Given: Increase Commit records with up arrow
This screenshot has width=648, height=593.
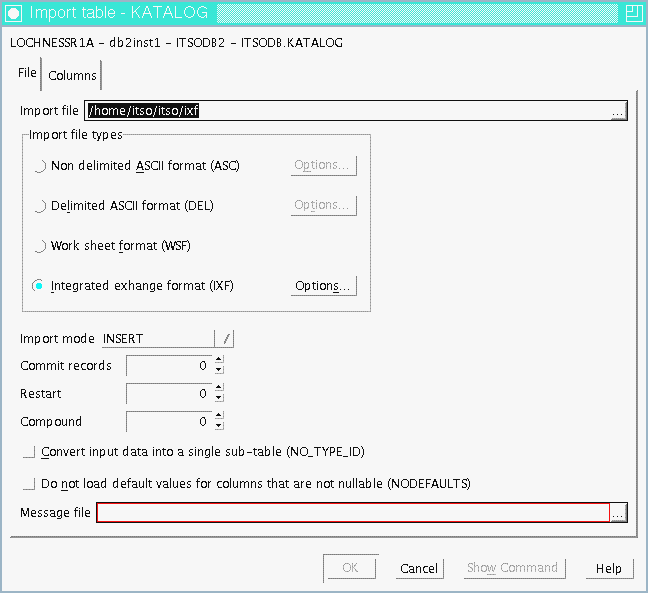Looking at the screenshot, I should [219, 361].
